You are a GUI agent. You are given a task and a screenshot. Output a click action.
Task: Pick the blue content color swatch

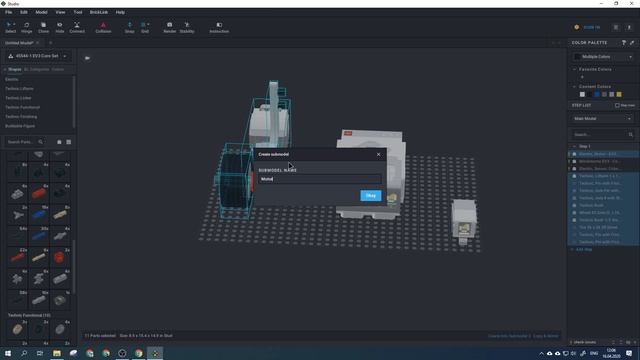(597, 94)
